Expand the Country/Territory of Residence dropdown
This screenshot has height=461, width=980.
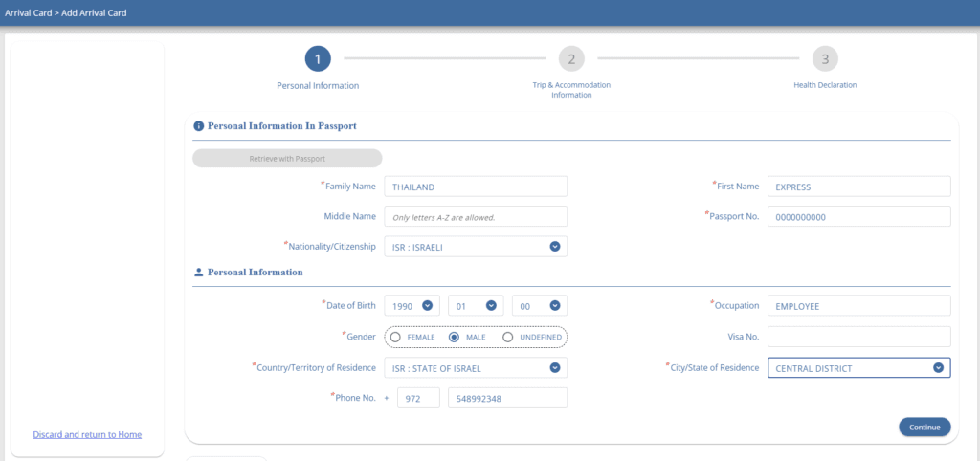(554, 368)
